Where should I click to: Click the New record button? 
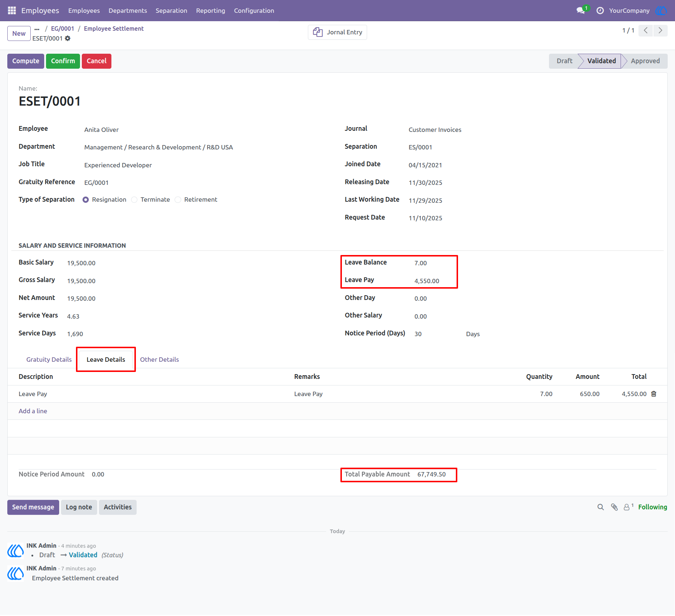click(19, 33)
